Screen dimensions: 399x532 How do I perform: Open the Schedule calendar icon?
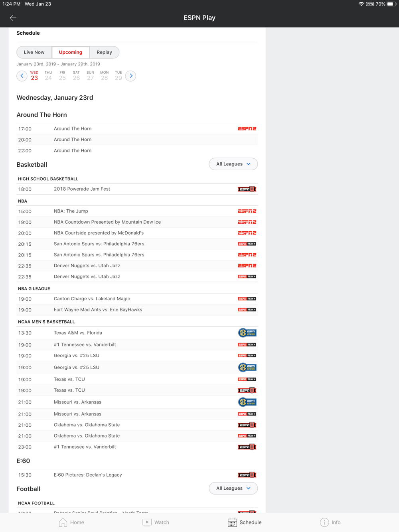pos(232,522)
